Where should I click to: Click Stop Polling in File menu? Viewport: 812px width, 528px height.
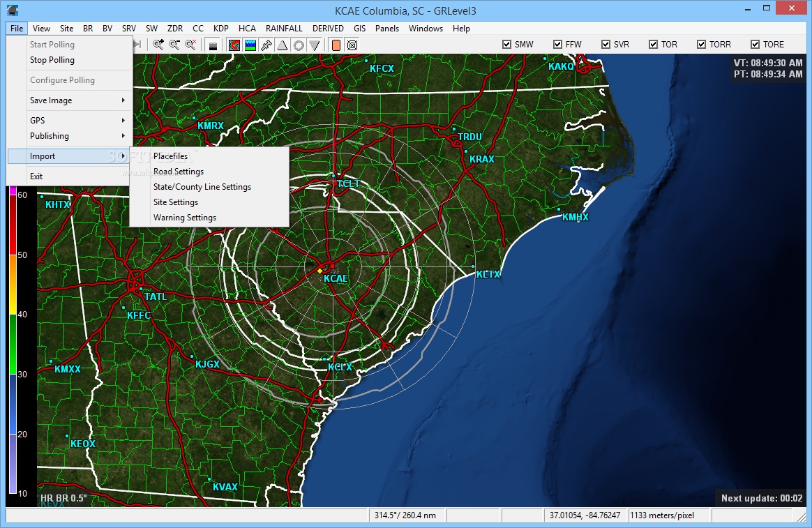point(52,60)
